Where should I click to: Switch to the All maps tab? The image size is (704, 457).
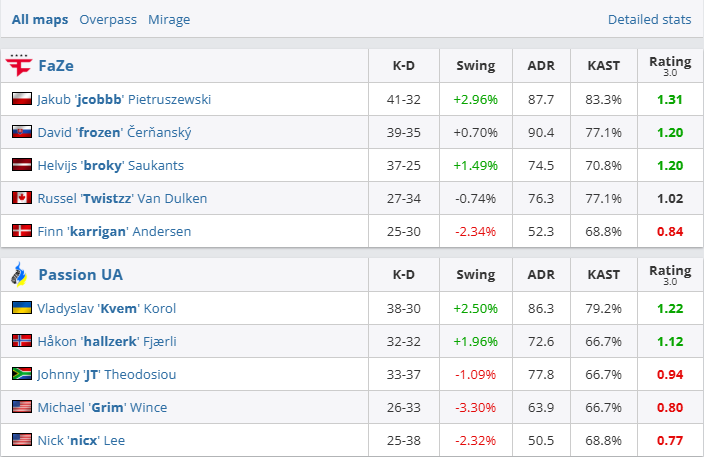40,19
